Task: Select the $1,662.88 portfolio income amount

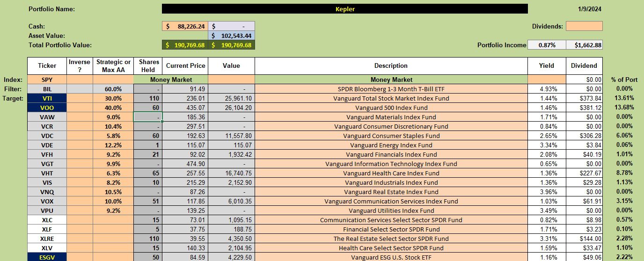Action: [x=584, y=45]
